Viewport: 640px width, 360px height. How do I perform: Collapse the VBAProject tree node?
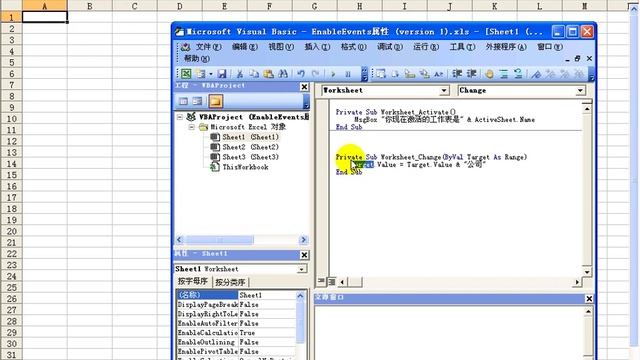pyautogui.click(x=180, y=117)
